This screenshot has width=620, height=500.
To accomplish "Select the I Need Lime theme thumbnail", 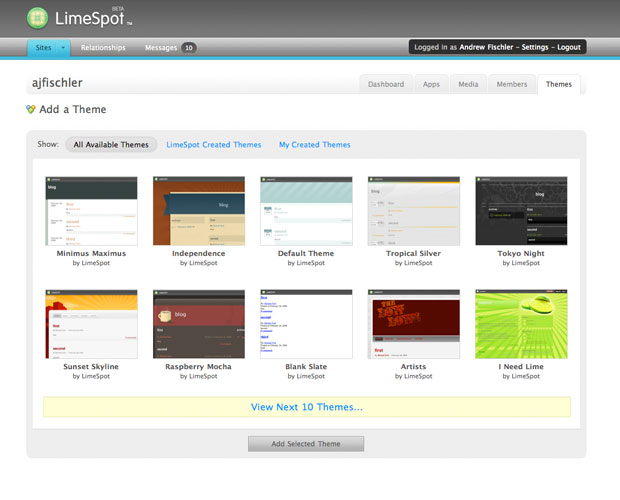I will pos(521,324).
